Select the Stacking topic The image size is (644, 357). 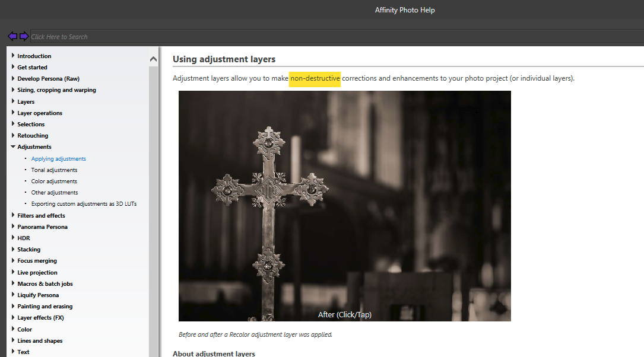28,250
